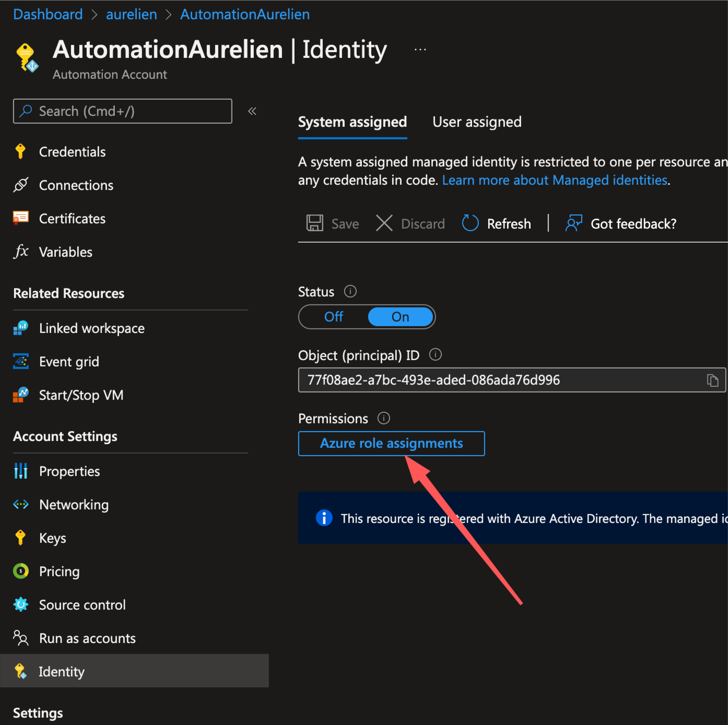Enable the On status switch
This screenshot has height=725, width=728.
400,317
